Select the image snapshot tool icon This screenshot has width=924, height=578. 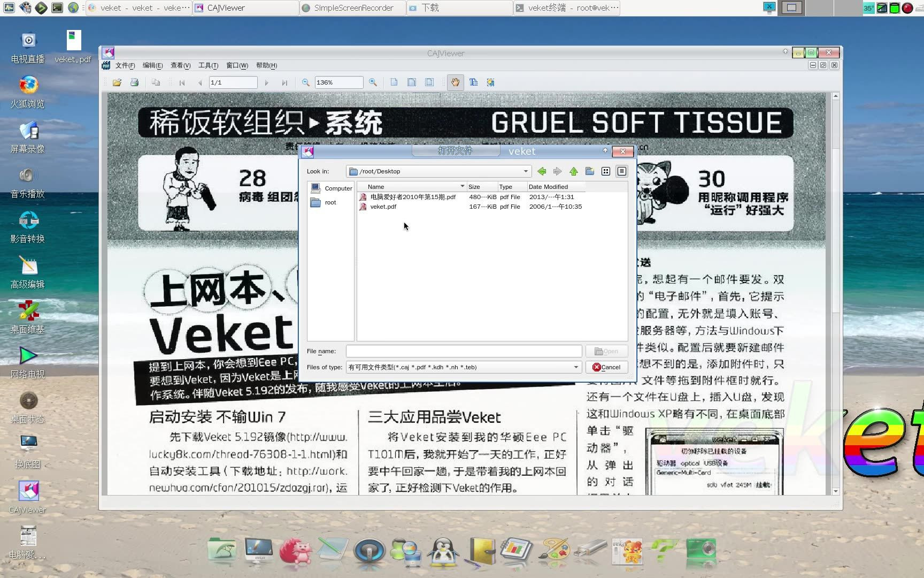pyautogui.click(x=490, y=82)
